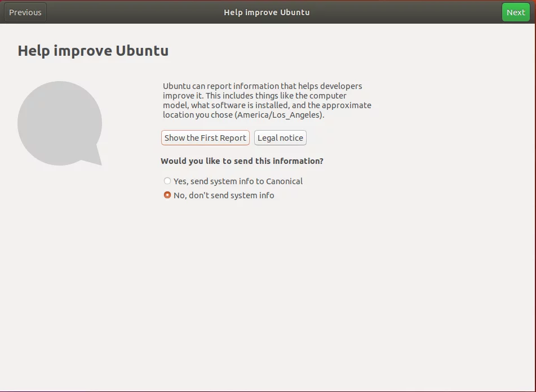Click the grey speech bubble image
This screenshot has height=392, width=536.
[x=60, y=123]
